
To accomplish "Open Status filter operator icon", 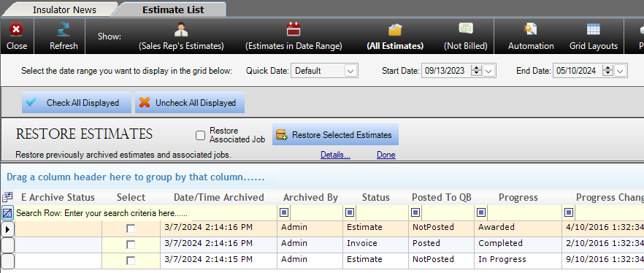I will click(x=350, y=212).
